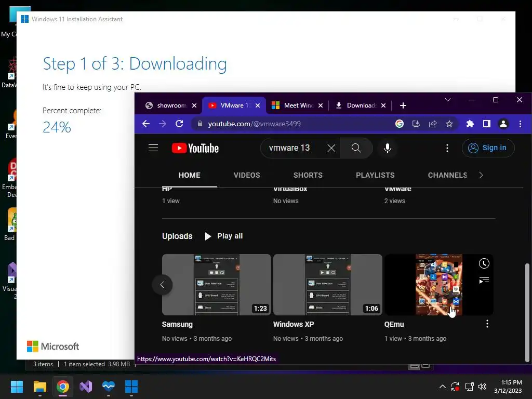Open Chrome profile avatar menu
This screenshot has height=399, width=532.
click(x=503, y=124)
